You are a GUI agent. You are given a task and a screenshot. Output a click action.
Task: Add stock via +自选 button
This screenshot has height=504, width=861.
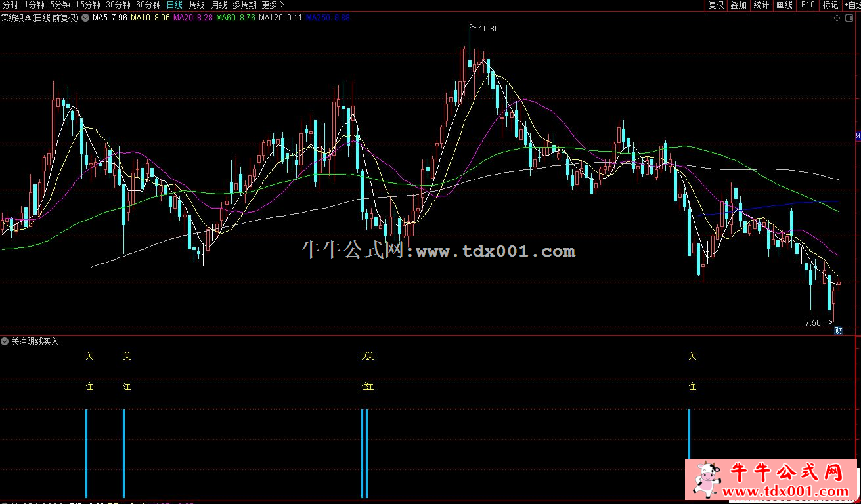(x=852, y=5)
